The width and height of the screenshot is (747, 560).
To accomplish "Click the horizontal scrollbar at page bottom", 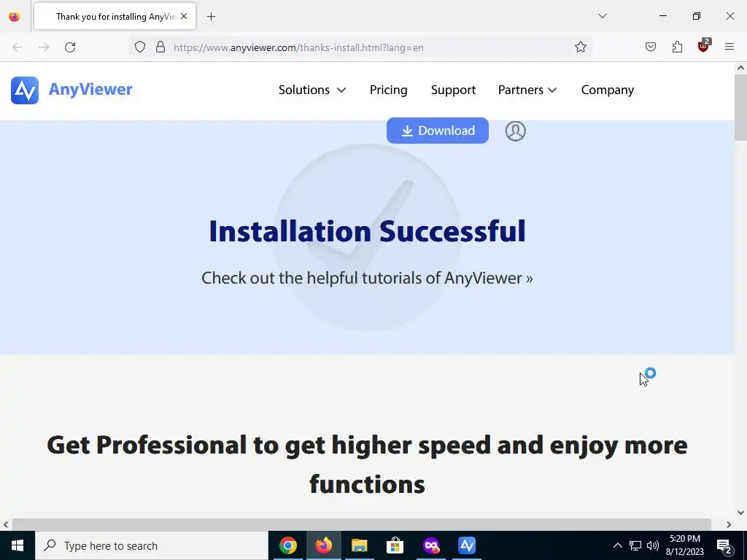I will [x=362, y=524].
